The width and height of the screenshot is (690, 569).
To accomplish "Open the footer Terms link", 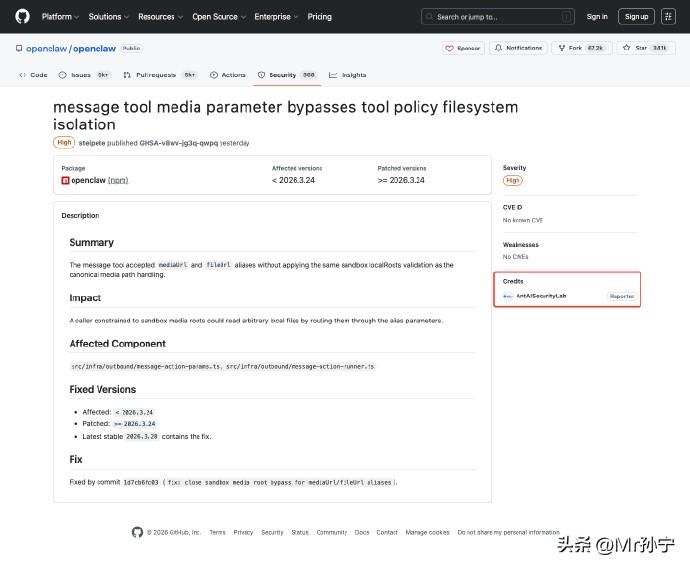I will pyautogui.click(x=217, y=532).
